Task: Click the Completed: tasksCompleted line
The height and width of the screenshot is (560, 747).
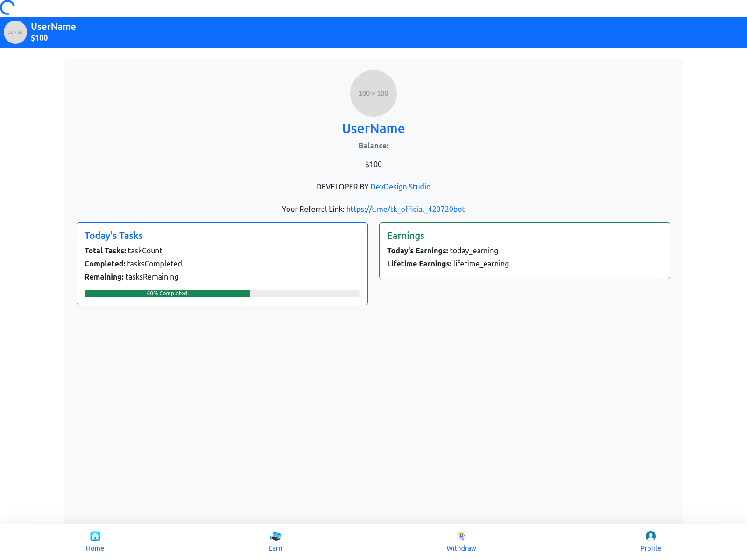Action: click(133, 264)
